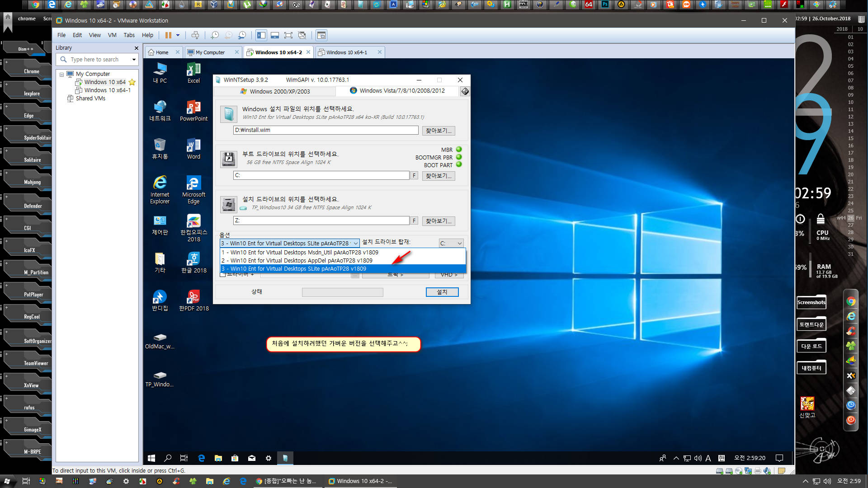868x488 pixels.
Task: Click the Unity mode toolbar icon
Action: (x=302, y=35)
